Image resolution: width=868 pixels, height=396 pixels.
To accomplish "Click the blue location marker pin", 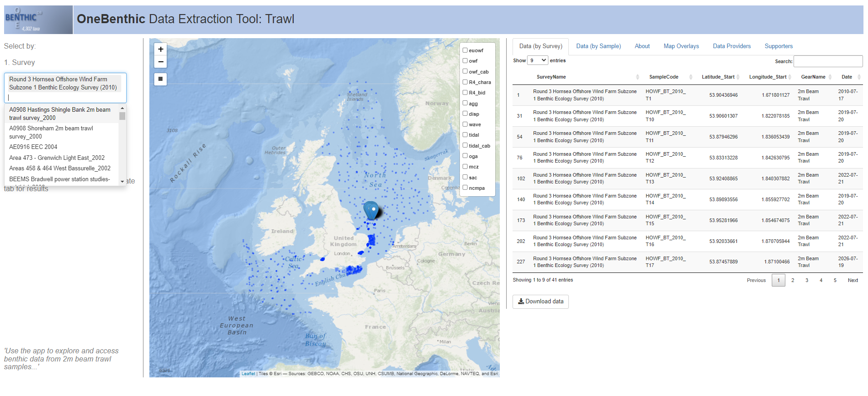I will click(x=371, y=210).
